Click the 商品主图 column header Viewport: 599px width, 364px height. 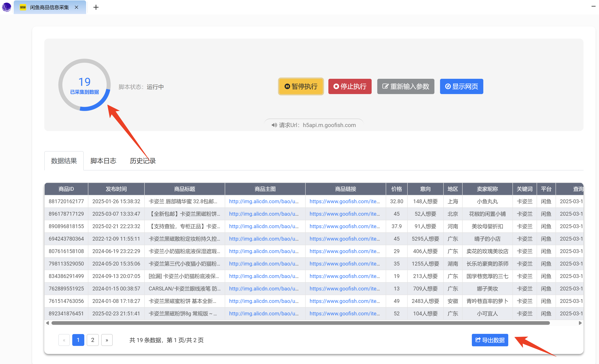pos(265,189)
